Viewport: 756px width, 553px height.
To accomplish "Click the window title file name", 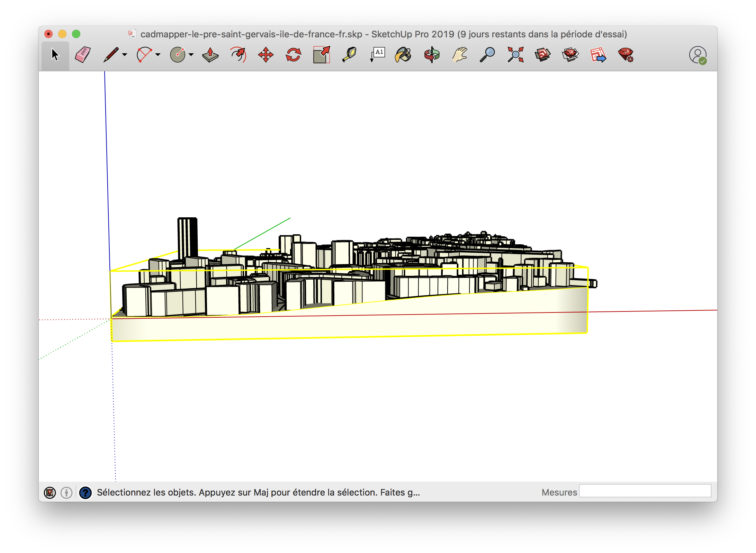I will [x=251, y=34].
